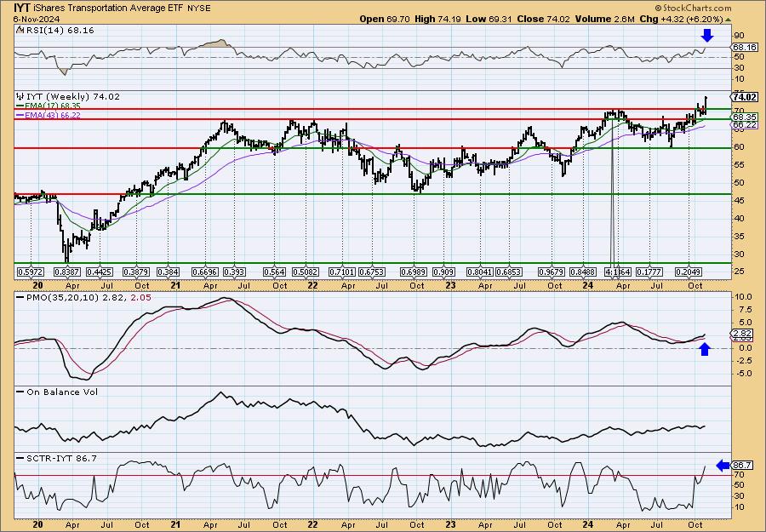The image size is (766, 532).
Task: Select the 0.3879 volume value box
Action: (136, 272)
